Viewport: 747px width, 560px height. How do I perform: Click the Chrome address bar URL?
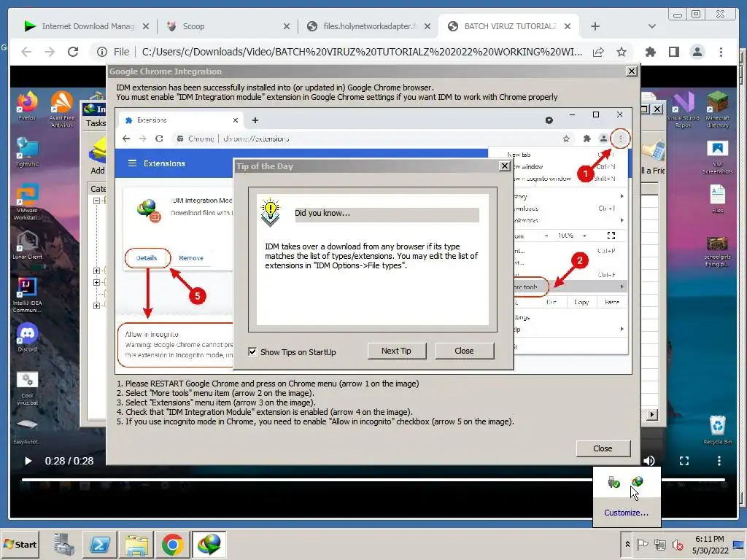coord(362,52)
